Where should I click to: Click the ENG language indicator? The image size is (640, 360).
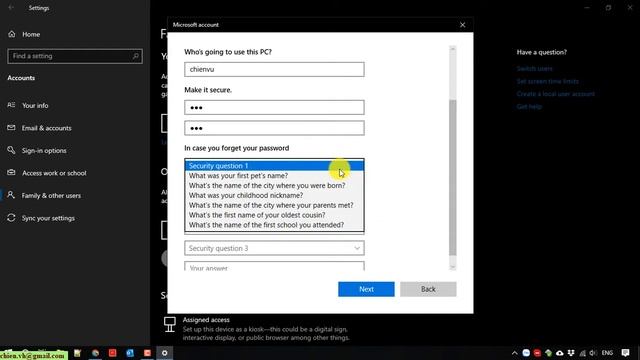click(x=607, y=353)
